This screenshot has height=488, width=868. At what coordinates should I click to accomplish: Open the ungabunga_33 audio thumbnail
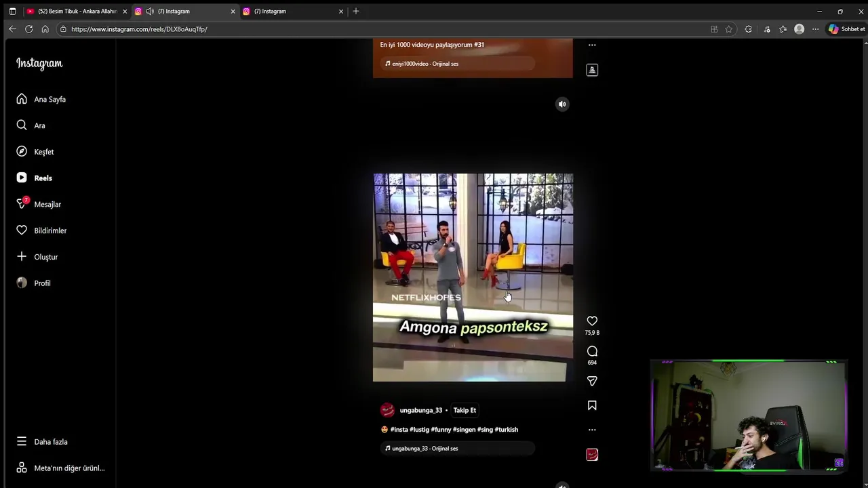[592, 455]
